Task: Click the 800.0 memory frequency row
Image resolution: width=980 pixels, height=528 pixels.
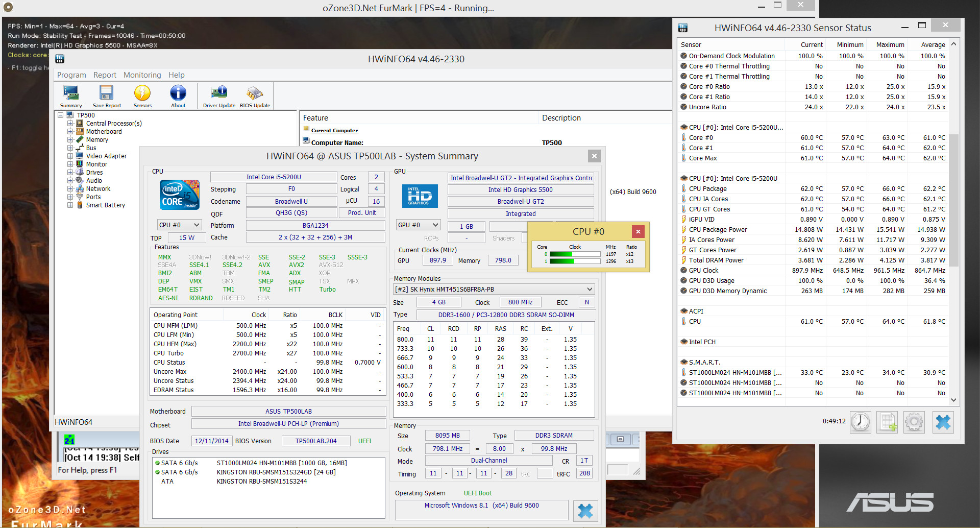Action: (x=493, y=339)
